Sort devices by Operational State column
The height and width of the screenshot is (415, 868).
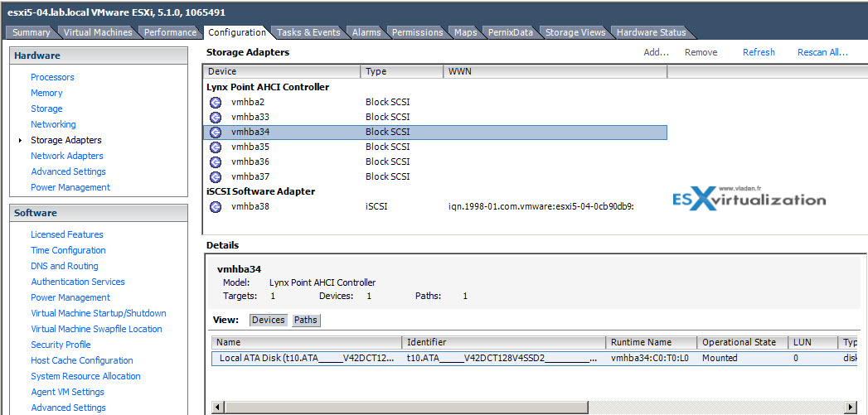click(743, 342)
